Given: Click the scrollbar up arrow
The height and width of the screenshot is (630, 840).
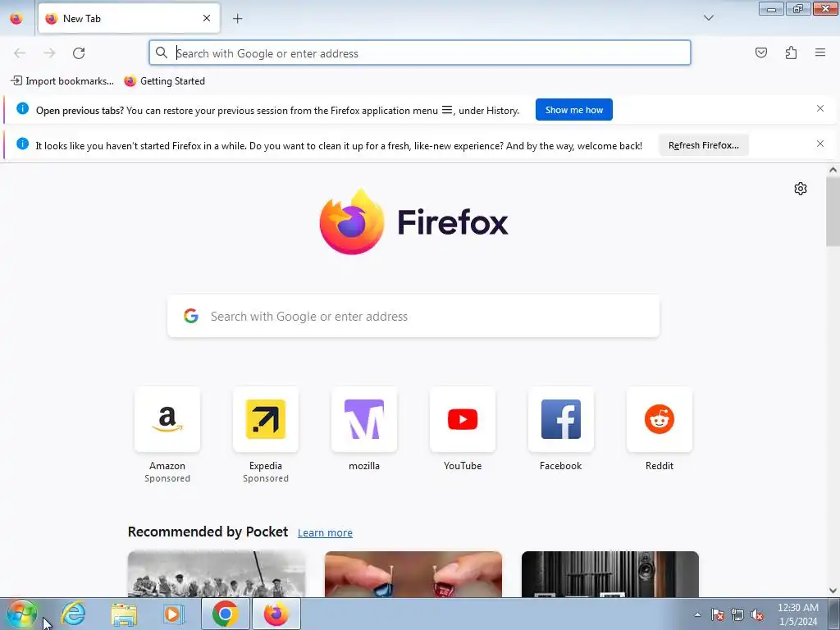Looking at the screenshot, I should click(833, 170).
